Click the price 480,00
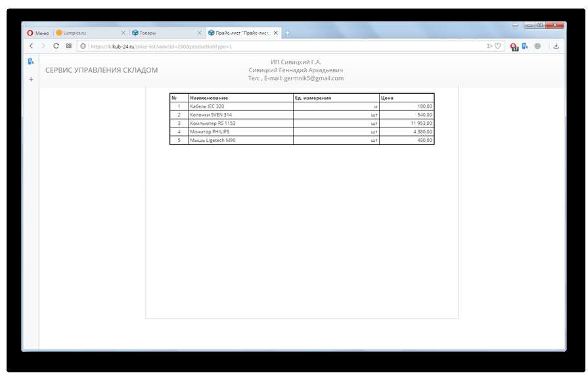 pos(424,140)
